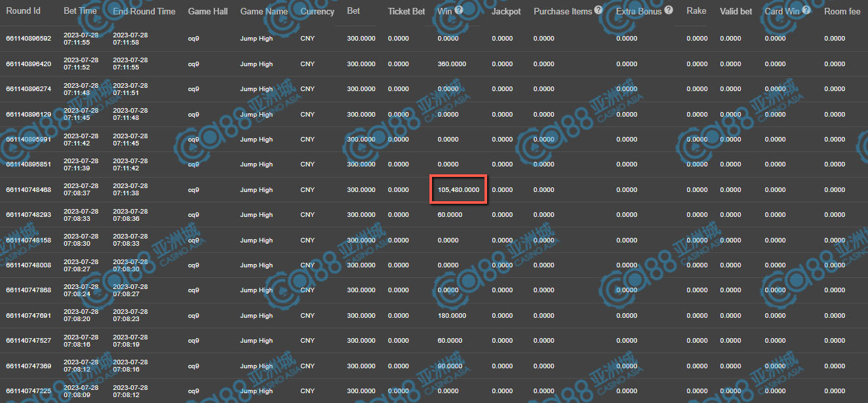The image size is (868, 403).
Task: Click the 90.0000 win value
Action: [x=450, y=366]
